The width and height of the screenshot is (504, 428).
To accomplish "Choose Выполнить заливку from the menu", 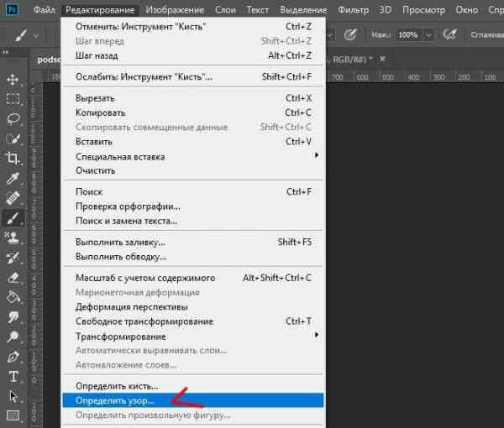I will point(110,242).
